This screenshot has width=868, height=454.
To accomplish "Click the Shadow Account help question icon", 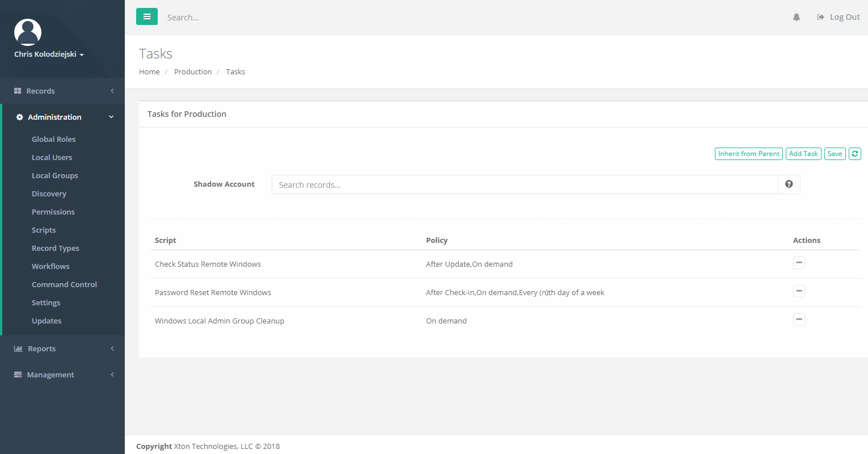I will pos(789,184).
